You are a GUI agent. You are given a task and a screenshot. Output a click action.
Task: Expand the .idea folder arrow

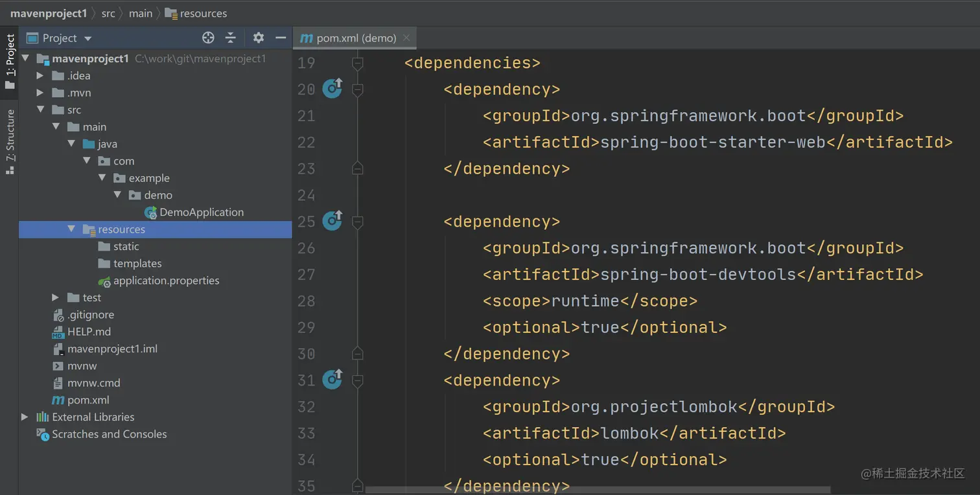tap(40, 76)
